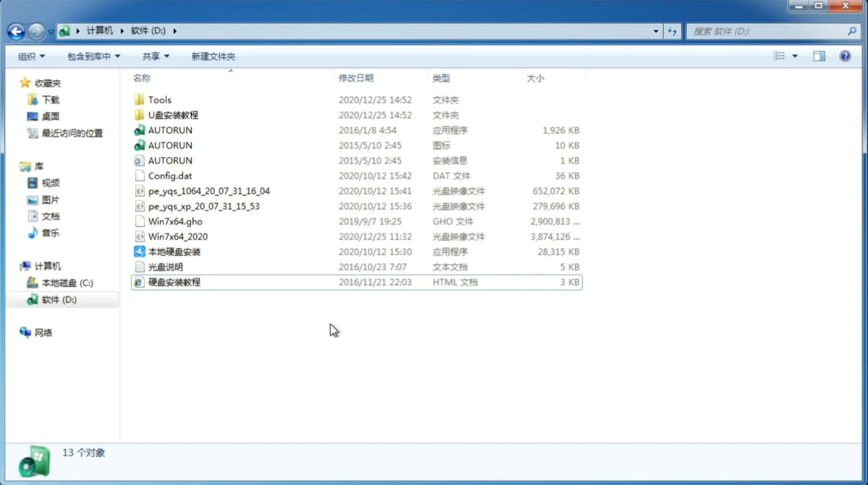Viewport: 868px width, 485px height.
Task: Click the 共享 dropdown menu
Action: (154, 55)
